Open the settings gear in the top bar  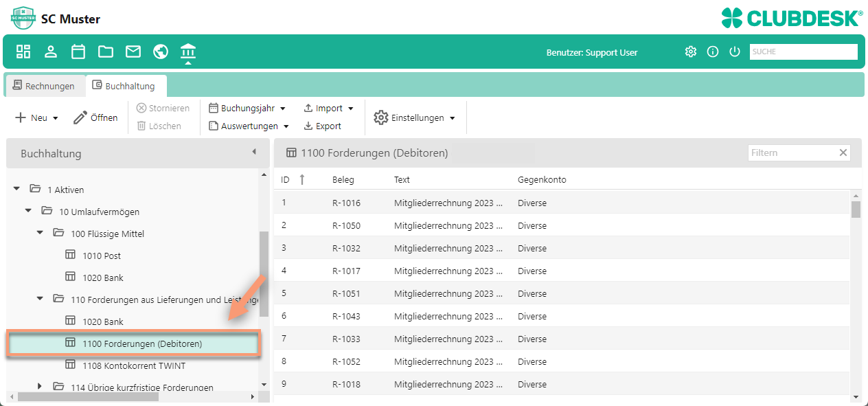[691, 52]
